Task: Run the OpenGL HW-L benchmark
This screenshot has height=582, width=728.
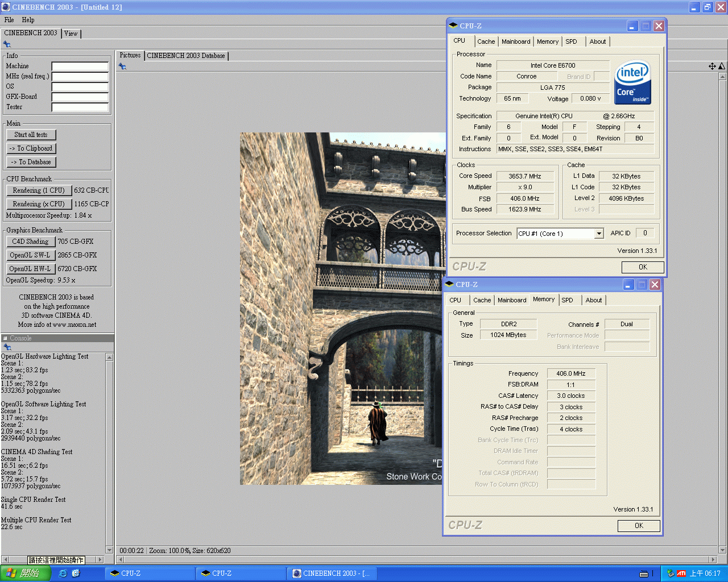Action: [31, 269]
